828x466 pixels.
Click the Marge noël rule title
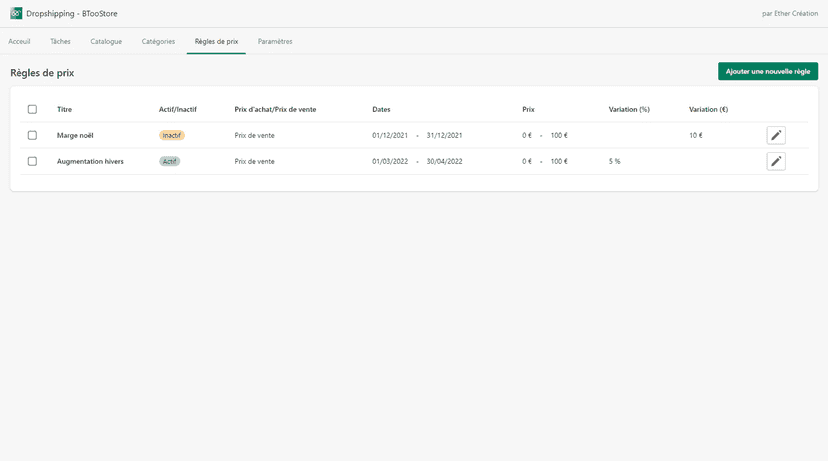coord(75,135)
